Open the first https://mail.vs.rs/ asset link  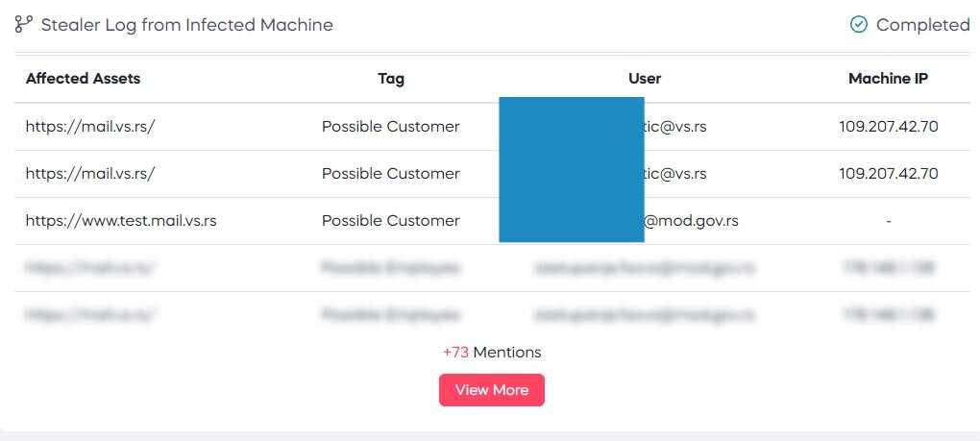click(x=90, y=126)
